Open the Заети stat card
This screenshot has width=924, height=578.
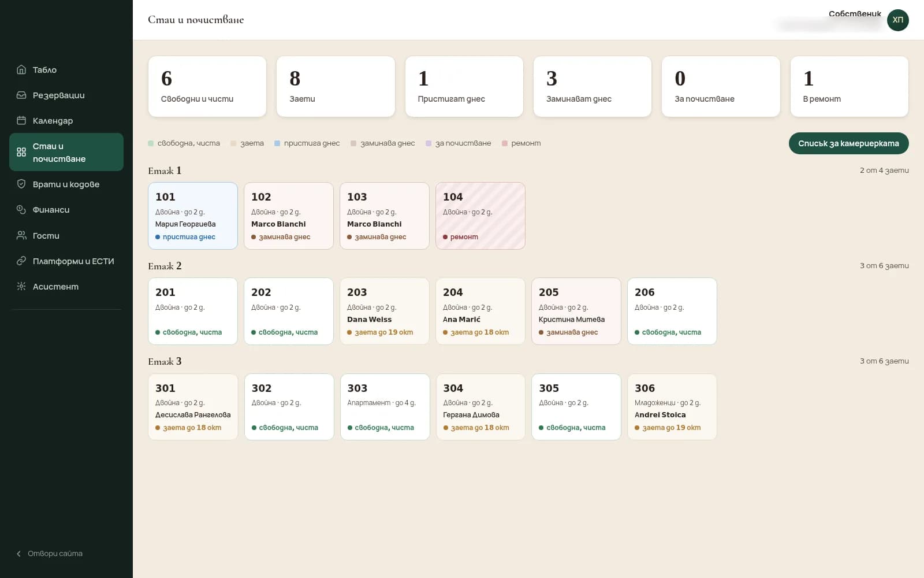coord(336,87)
